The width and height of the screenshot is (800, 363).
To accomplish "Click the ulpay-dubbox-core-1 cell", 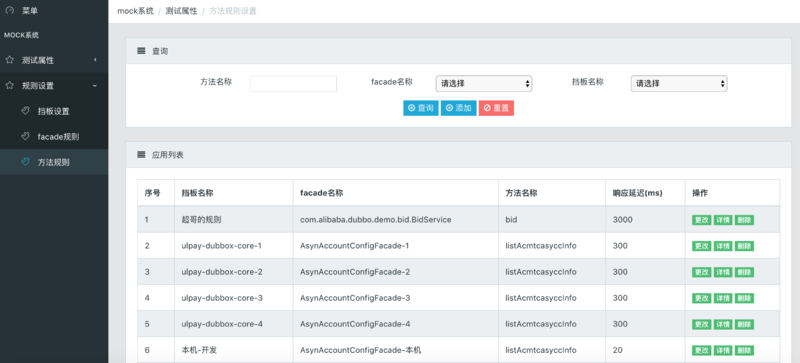I will (234, 246).
